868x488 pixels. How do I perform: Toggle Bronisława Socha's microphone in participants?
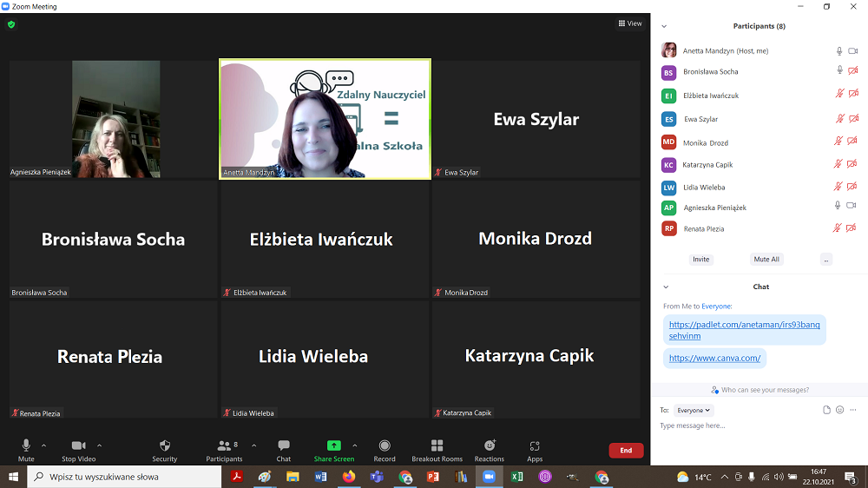839,69
